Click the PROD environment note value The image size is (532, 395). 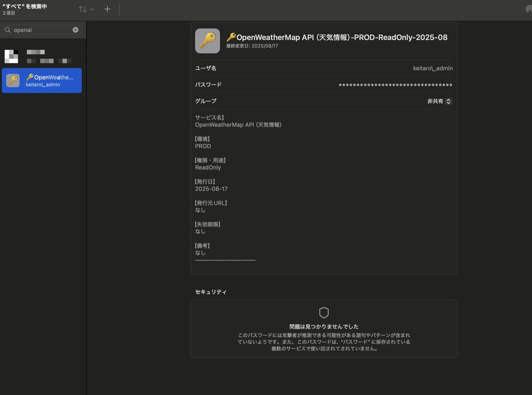203,146
